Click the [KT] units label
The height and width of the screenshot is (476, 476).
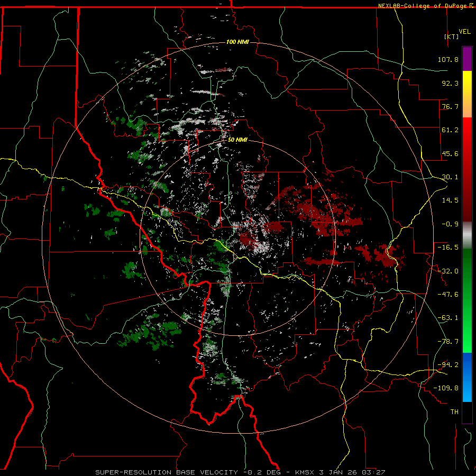(452, 36)
